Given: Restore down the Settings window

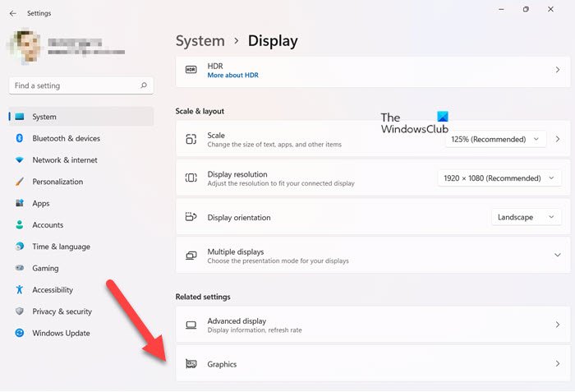Looking at the screenshot, I should point(526,9).
